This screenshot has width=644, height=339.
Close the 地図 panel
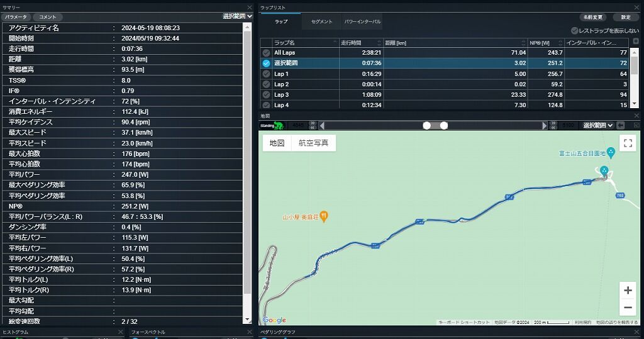tap(636, 116)
